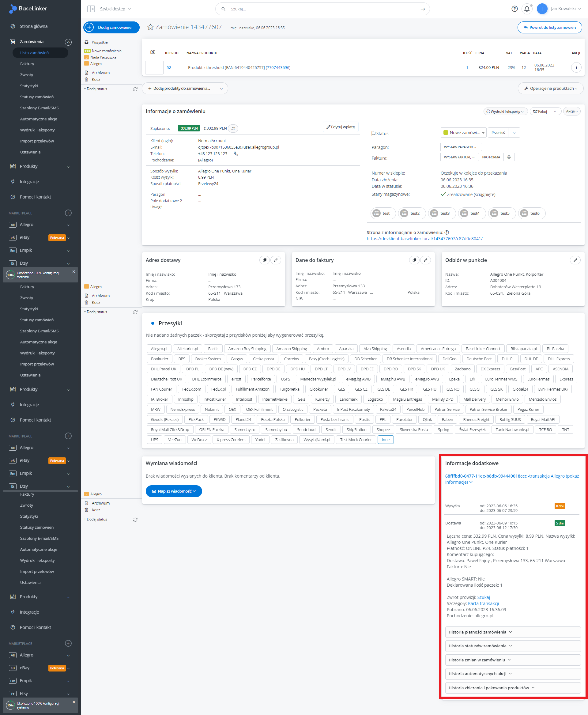
Task: Select the Nowe zamówienia status filter
Action: click(x=106, y=51)
